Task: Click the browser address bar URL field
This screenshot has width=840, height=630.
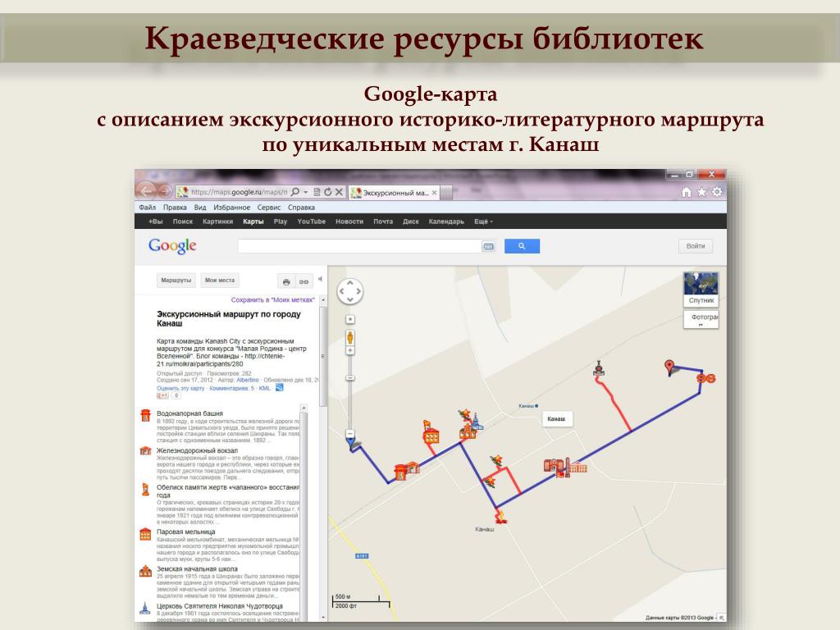Action: [x=239, y=192]
